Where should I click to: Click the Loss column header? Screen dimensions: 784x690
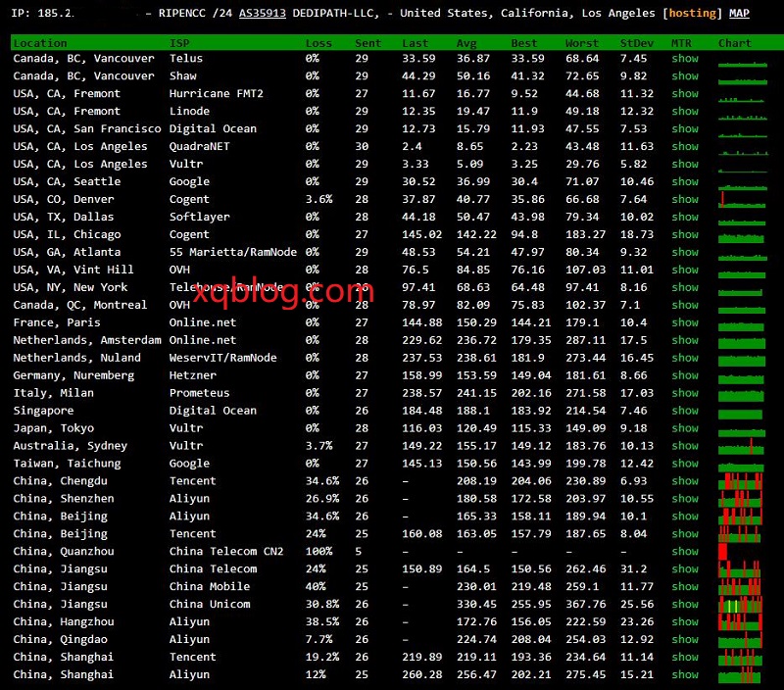click(318, 43)
